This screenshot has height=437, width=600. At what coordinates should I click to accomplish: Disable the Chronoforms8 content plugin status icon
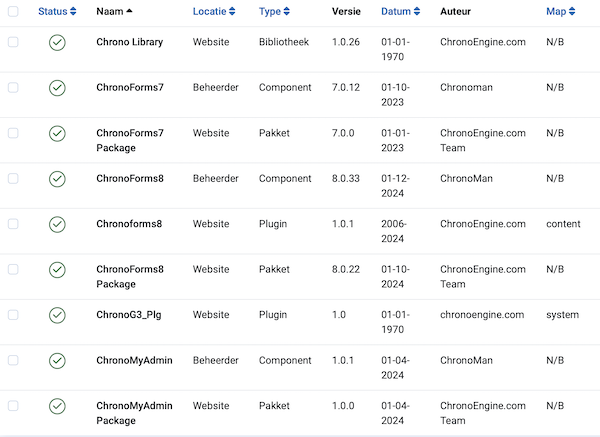tap(57, 224)
